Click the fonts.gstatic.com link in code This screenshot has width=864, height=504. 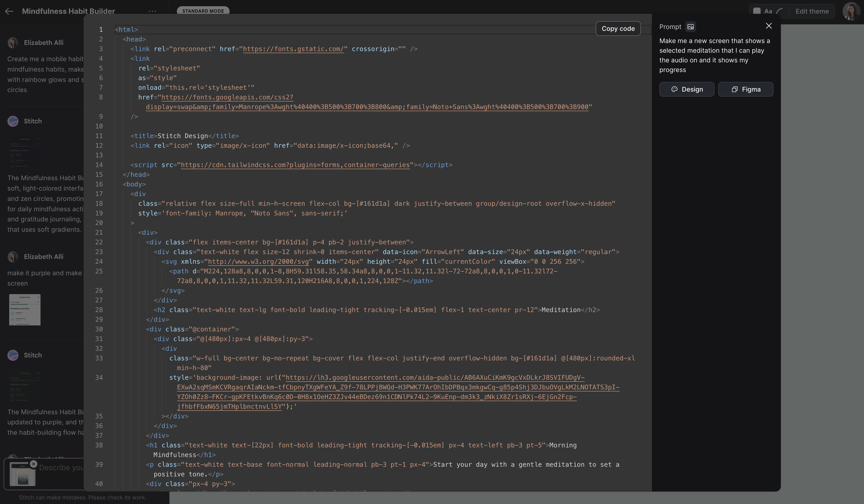(293, 49)
